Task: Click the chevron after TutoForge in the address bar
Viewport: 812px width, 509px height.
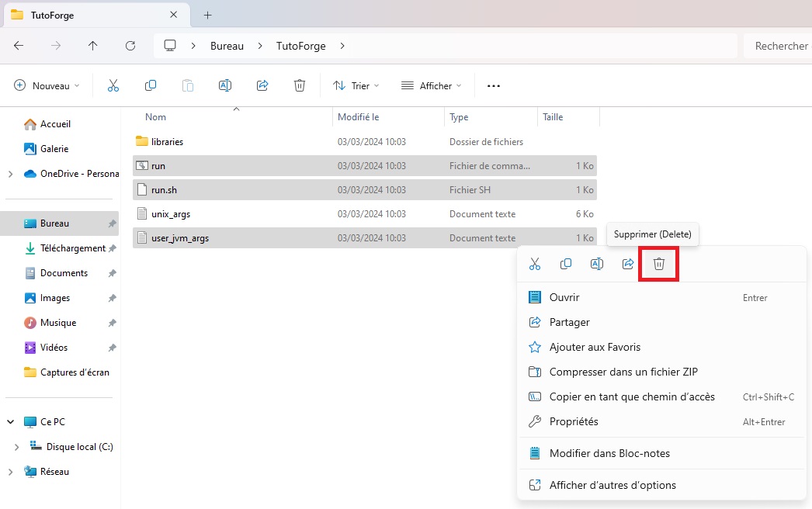Action: click(x=342, y=46)
